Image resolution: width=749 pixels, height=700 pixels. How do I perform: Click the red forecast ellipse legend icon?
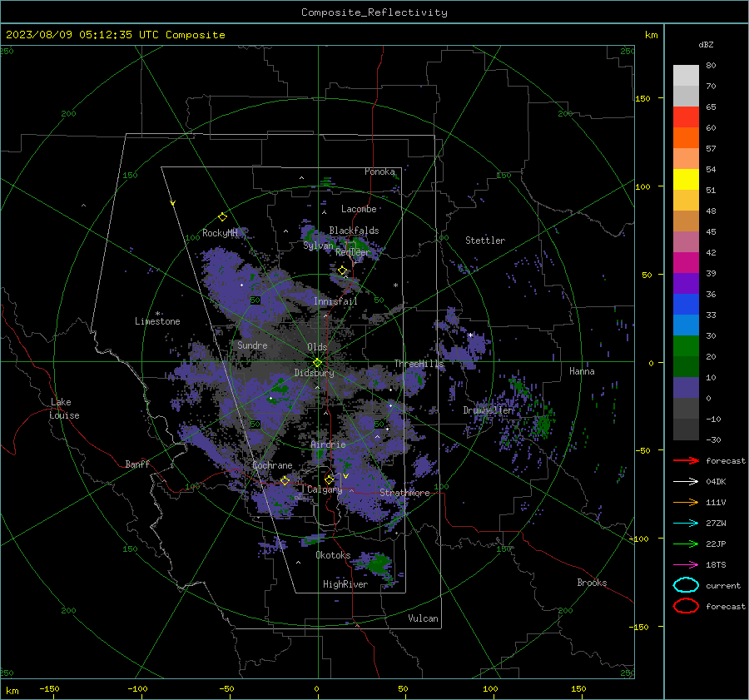(x=686, y=606)
